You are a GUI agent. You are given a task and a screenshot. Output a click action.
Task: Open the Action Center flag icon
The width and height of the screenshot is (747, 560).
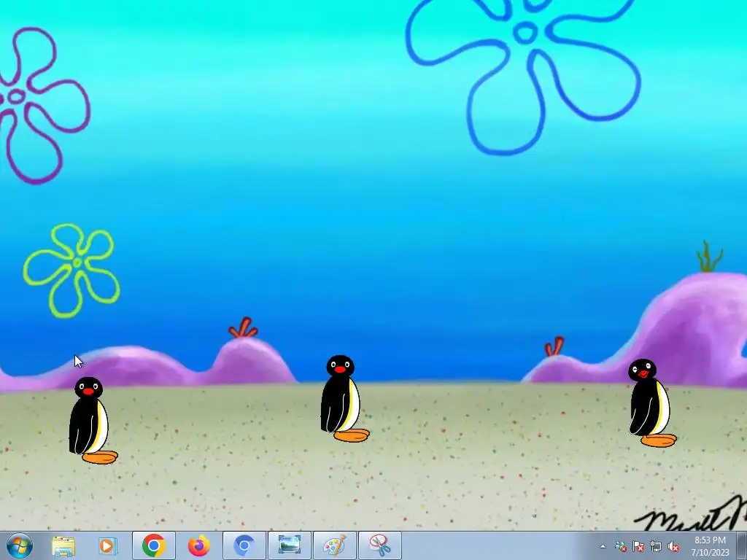pos(638,547)
